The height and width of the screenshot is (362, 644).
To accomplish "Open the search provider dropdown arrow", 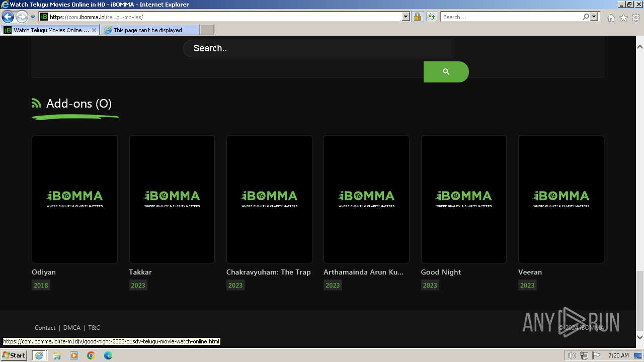I will point(594,17).
